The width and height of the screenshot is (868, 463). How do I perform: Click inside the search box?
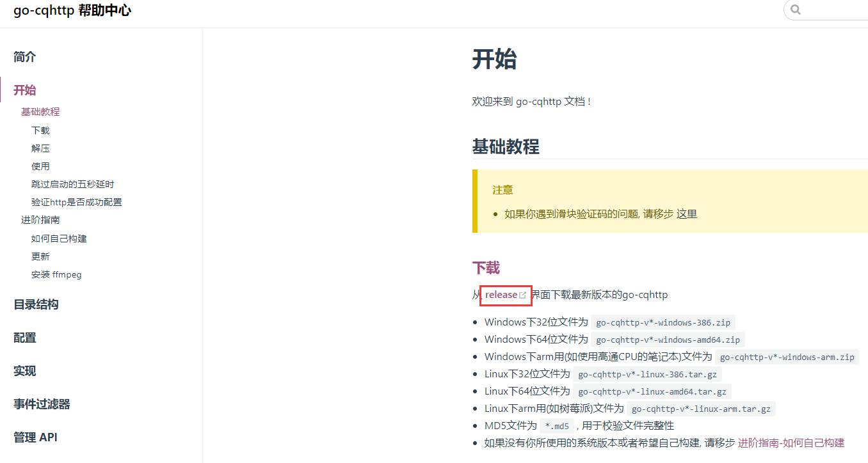tap(832, 10)
